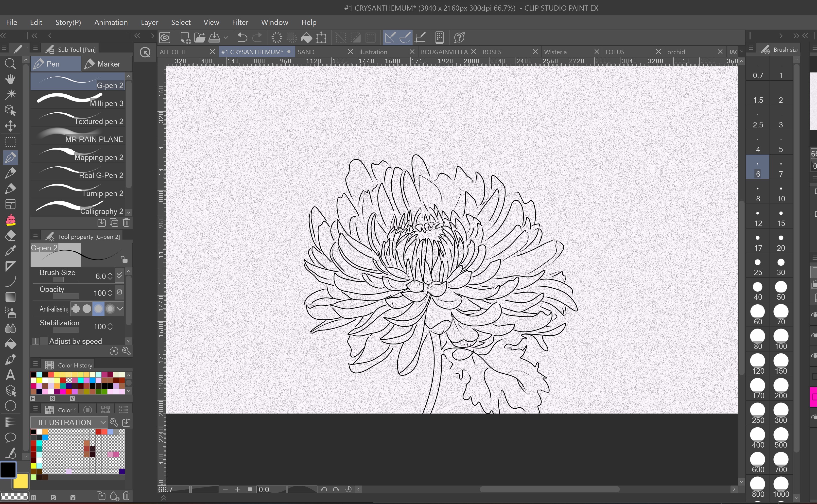Select the Fill bucket tool

(x=10, y=344)
